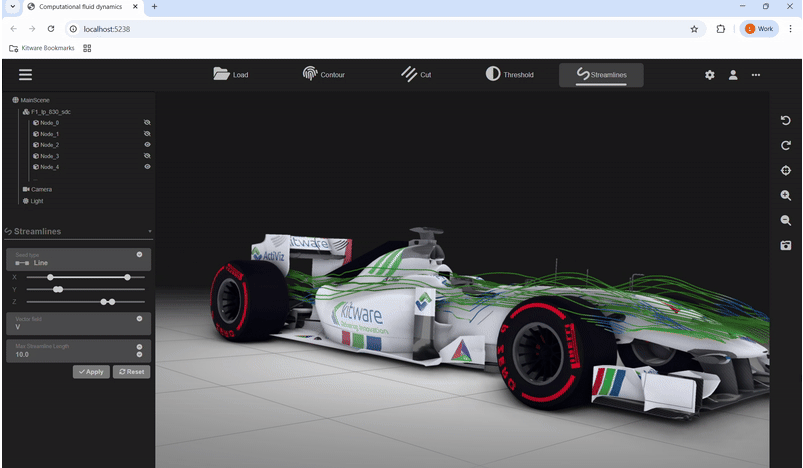Open the Chrome three-dot menu
The width and height of the screenshot is (803, 468).
tap(790, 29)
